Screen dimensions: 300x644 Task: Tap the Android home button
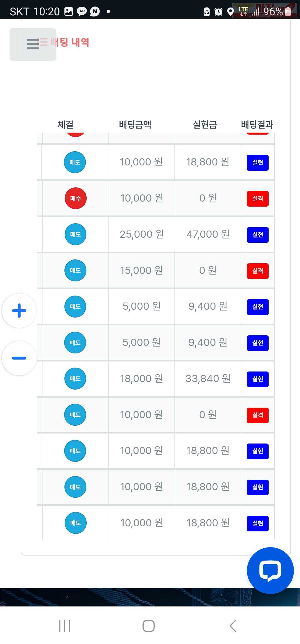pyautogui.click(x=149, y=626)
